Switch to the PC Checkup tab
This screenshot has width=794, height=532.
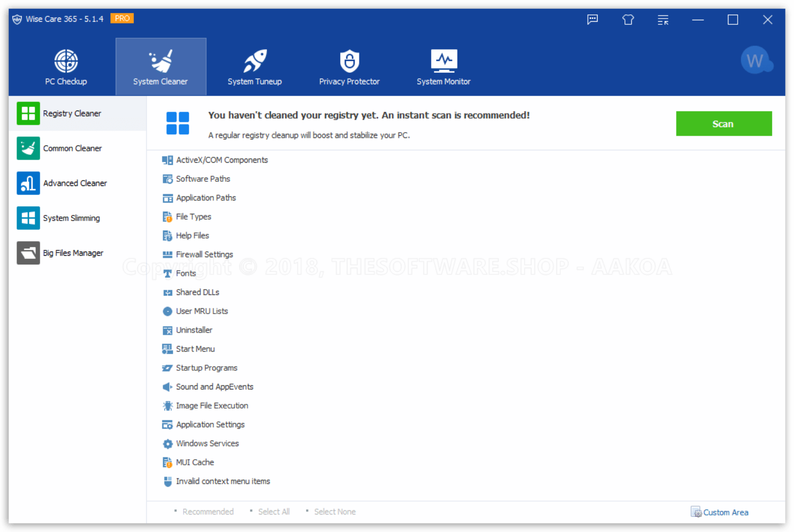pos(66,67)
